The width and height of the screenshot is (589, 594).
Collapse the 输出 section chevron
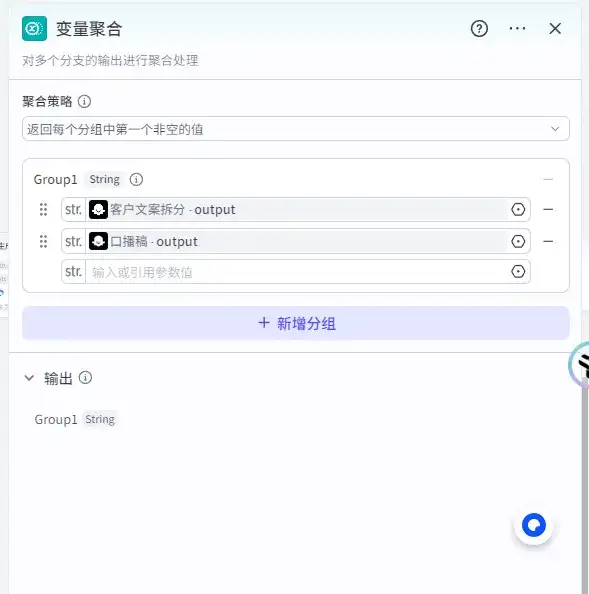(29, 378)
